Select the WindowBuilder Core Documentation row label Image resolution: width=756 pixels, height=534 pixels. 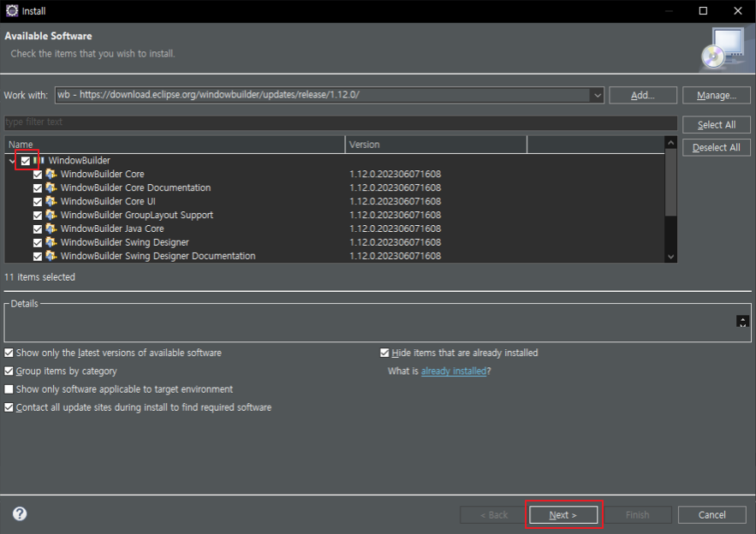coord(135,187)
